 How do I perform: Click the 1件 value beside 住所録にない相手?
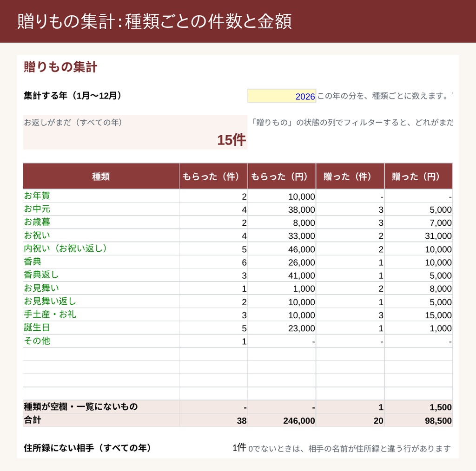[239, 447]
